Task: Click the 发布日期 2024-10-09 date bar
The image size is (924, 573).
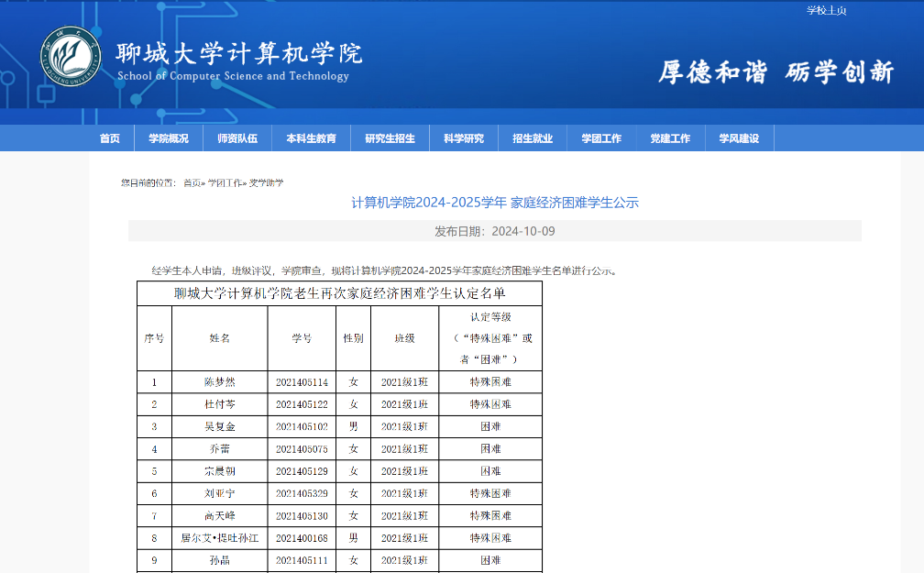Action: click(495, 231)
